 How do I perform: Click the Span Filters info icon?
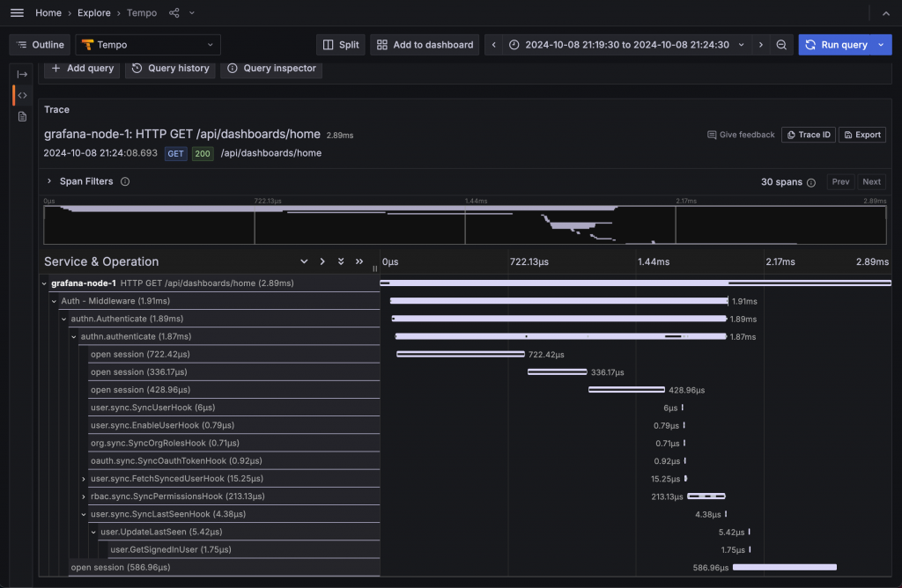[125, 181]
